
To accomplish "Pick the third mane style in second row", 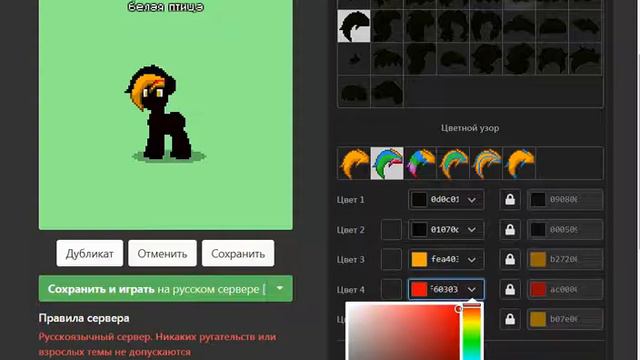I will click(x=420, y=59).
